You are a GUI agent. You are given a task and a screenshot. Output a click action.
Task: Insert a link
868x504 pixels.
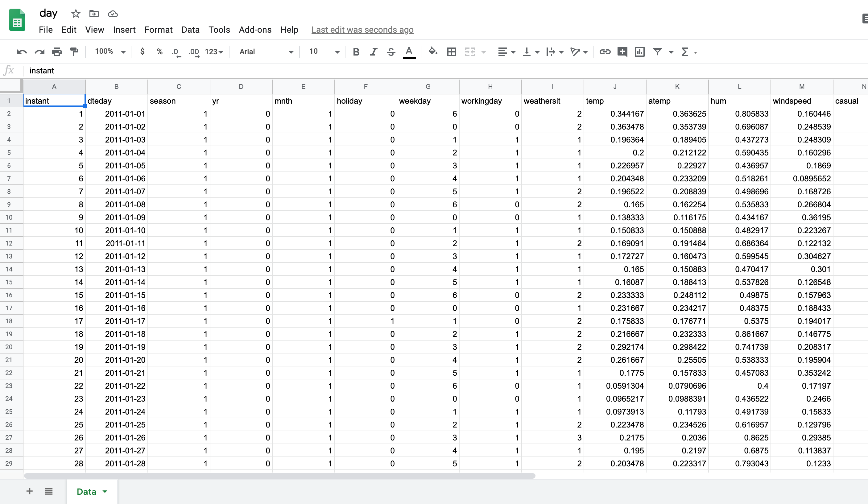click(x=605, y=52)
